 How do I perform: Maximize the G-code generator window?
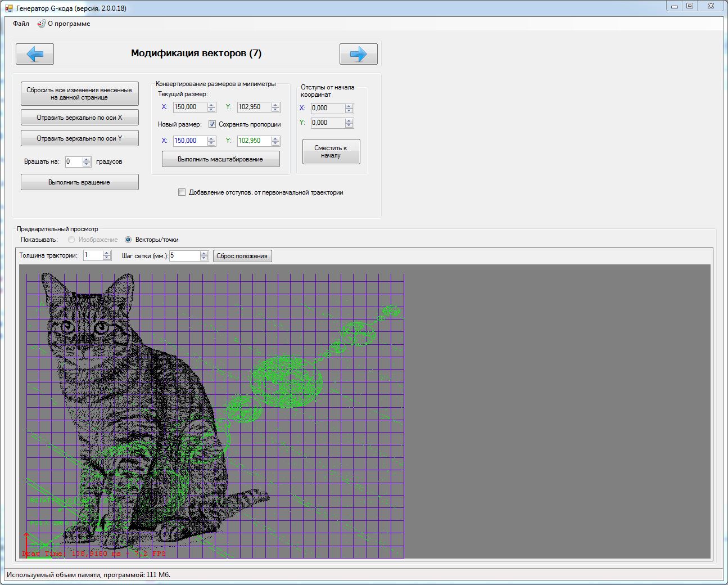click(690, 6)
